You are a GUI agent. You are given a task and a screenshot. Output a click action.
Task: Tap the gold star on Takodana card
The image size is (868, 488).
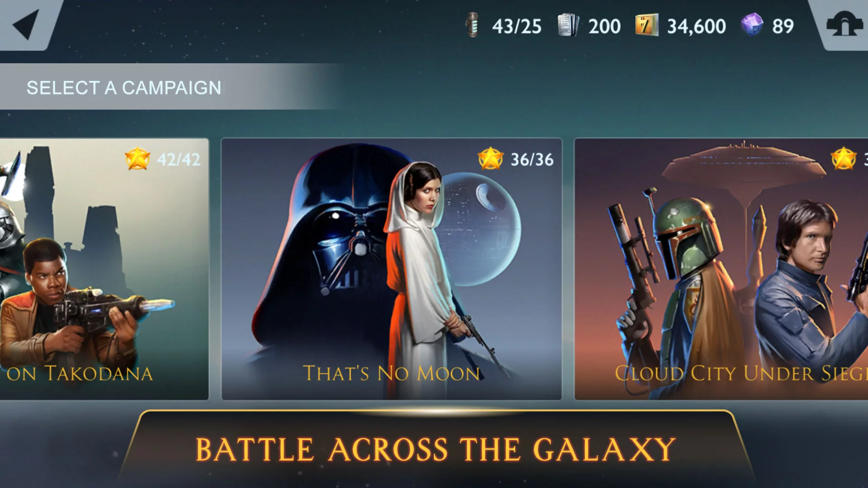coord(137,159)
